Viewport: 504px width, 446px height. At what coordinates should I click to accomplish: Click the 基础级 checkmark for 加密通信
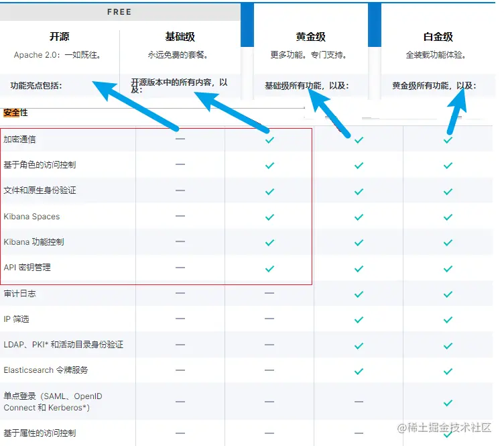(x=269, y=140)
